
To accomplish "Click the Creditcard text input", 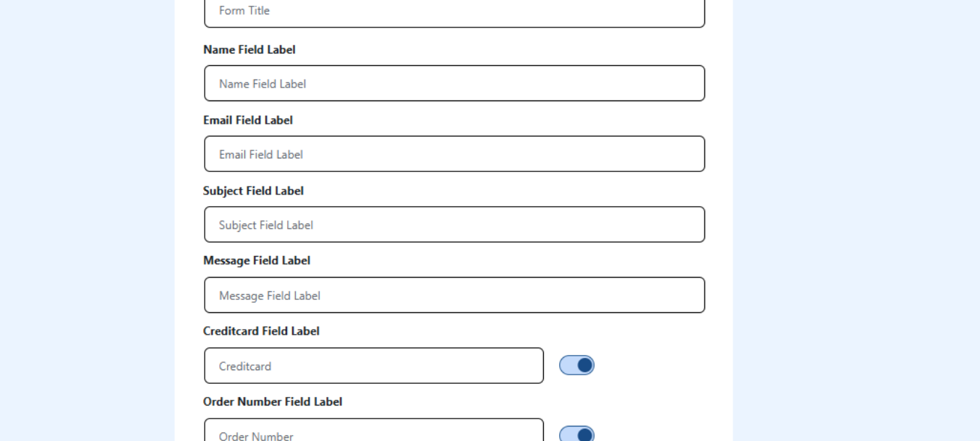I will tap(374, 366).
